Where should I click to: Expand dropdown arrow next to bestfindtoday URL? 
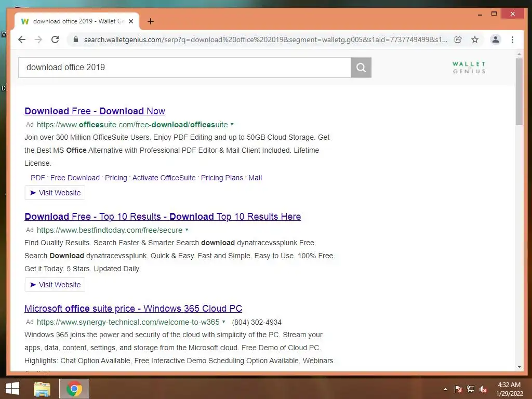[187, 230]
